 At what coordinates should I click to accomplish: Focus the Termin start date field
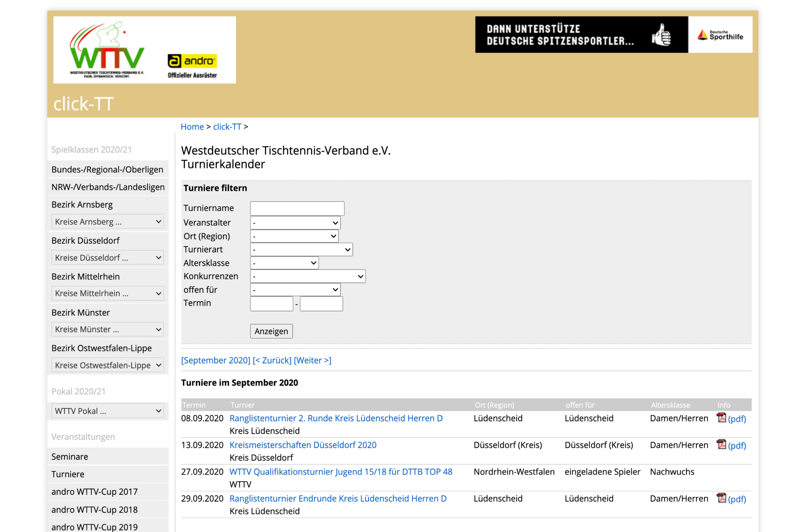point(272,304)
